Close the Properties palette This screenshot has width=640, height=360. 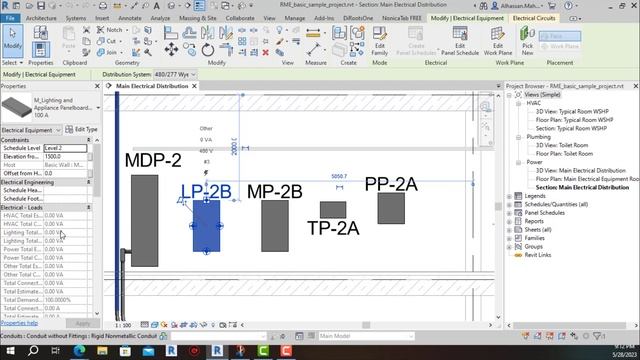click(x=97, y=86)
